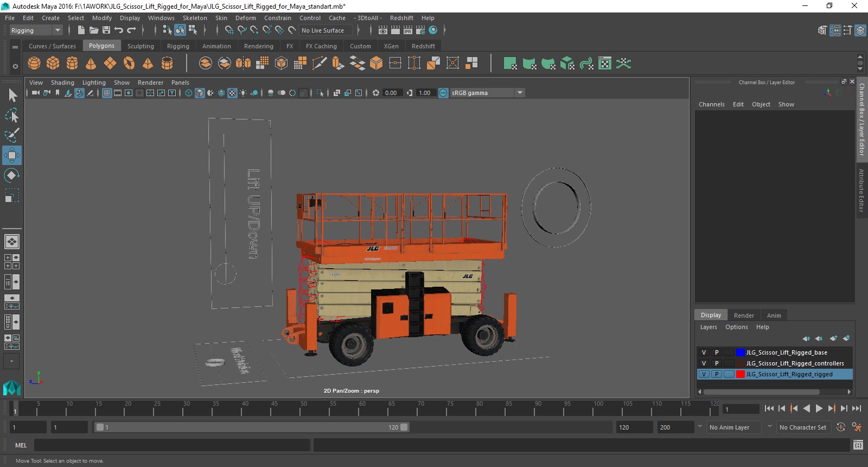
Task: Open Options in layer editor
Action: click(x=737, y=327)
